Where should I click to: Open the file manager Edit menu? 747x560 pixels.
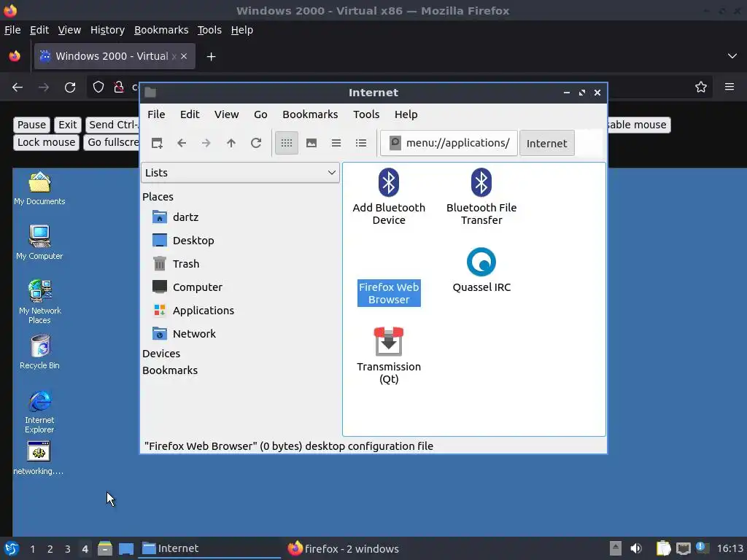pyautogui.click(x=190, y=114)
